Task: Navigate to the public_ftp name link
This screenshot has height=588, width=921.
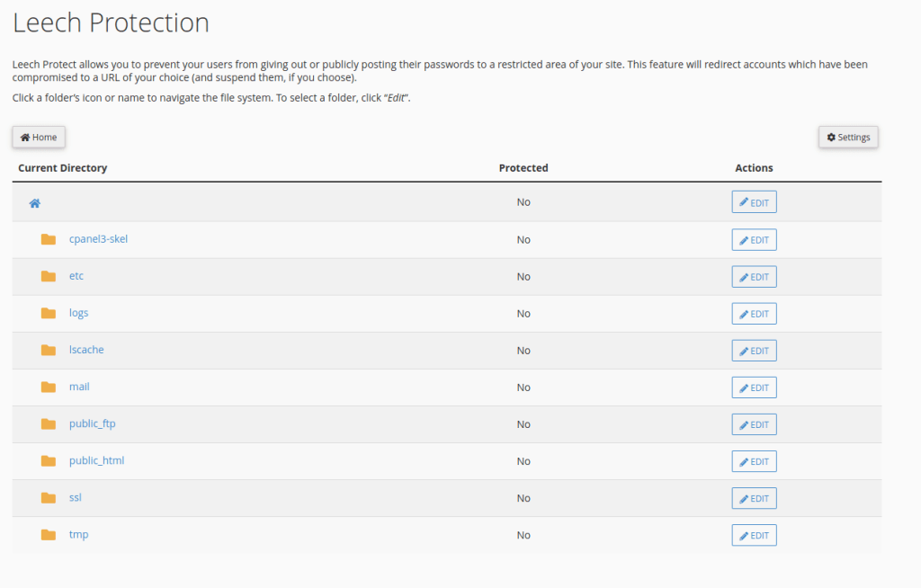Action: [93, 423]
